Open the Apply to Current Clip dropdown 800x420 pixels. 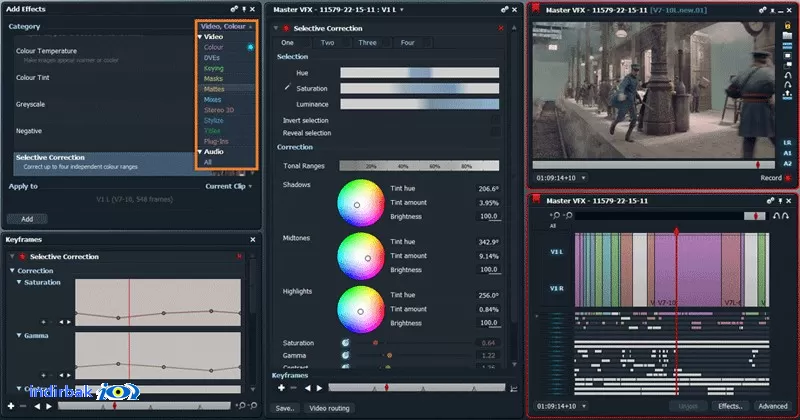[229, 186]
